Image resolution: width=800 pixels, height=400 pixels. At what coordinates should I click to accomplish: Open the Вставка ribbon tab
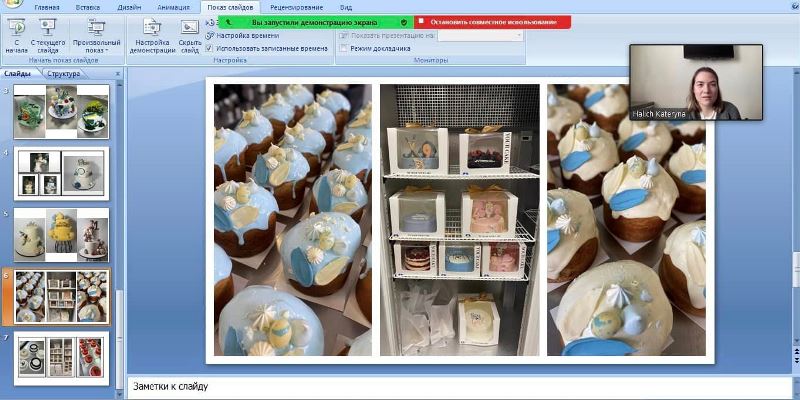point(88,8)
